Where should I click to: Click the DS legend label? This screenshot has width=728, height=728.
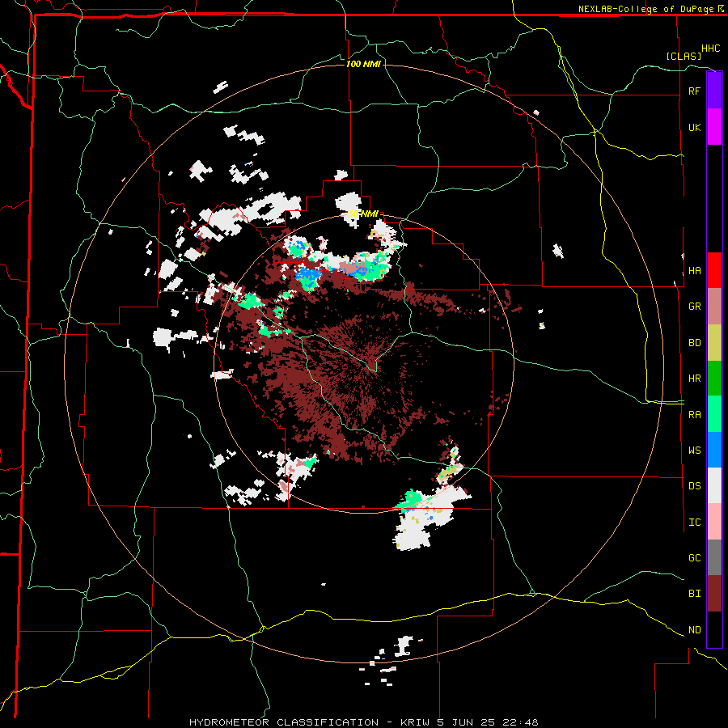click(x=694, y=486)
